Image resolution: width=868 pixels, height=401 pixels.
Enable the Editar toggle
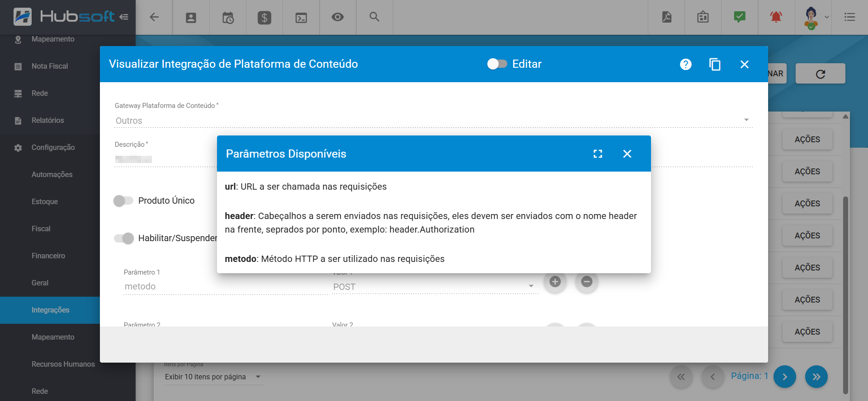point(497,64)
